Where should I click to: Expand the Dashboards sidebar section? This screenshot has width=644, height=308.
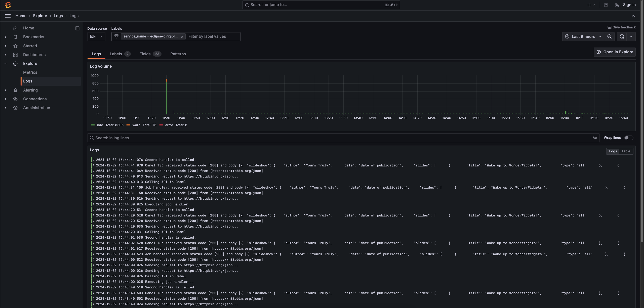coord(6,55)
